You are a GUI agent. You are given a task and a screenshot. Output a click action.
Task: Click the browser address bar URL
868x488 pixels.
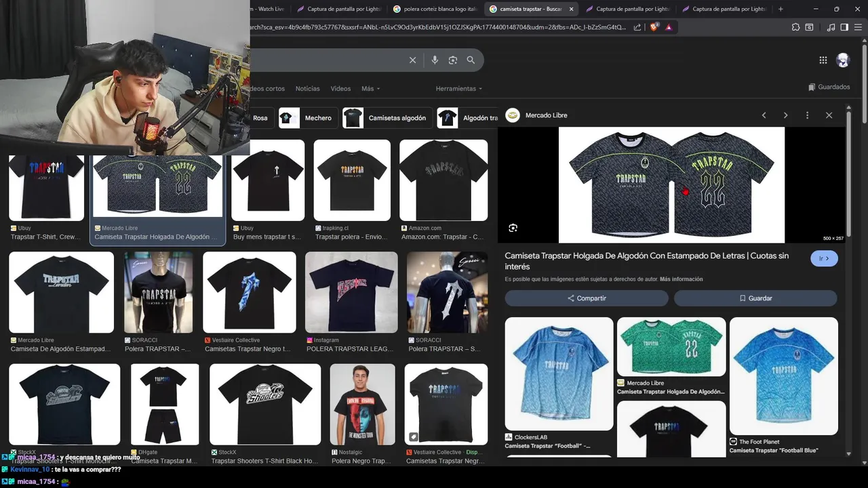click(x=438, y=27)
